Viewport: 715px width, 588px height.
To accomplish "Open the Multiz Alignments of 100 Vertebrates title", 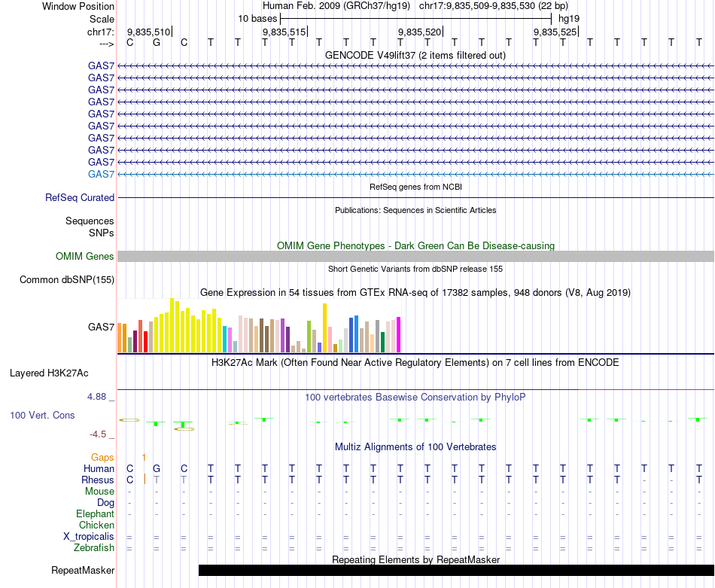I will pos(415,447).
